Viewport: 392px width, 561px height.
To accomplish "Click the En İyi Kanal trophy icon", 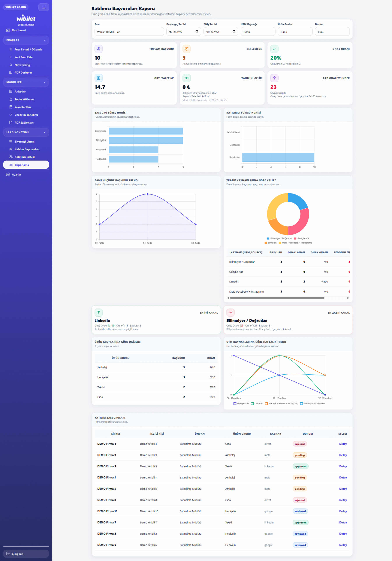I will [98, 312].
